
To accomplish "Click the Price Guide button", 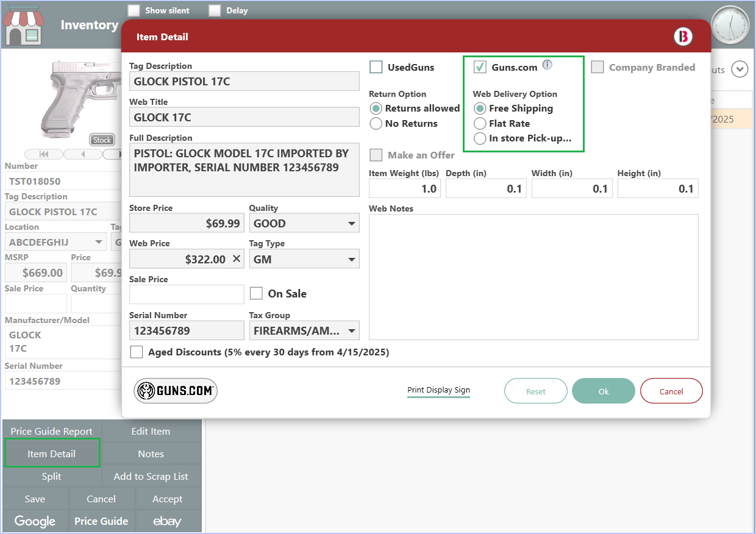I will tap(101, 521).
